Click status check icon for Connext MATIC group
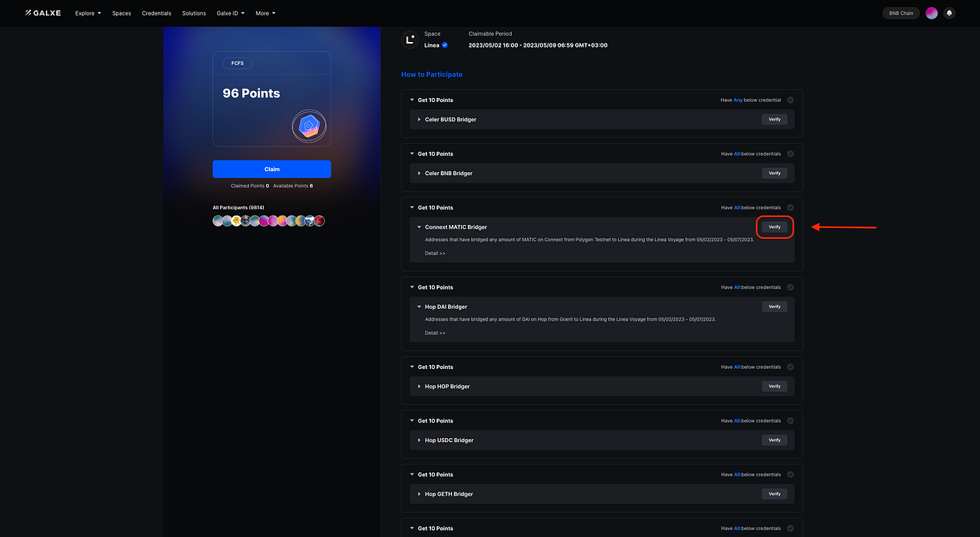The height and width of the screenshot is (537, 980). (x=790, y=208)
